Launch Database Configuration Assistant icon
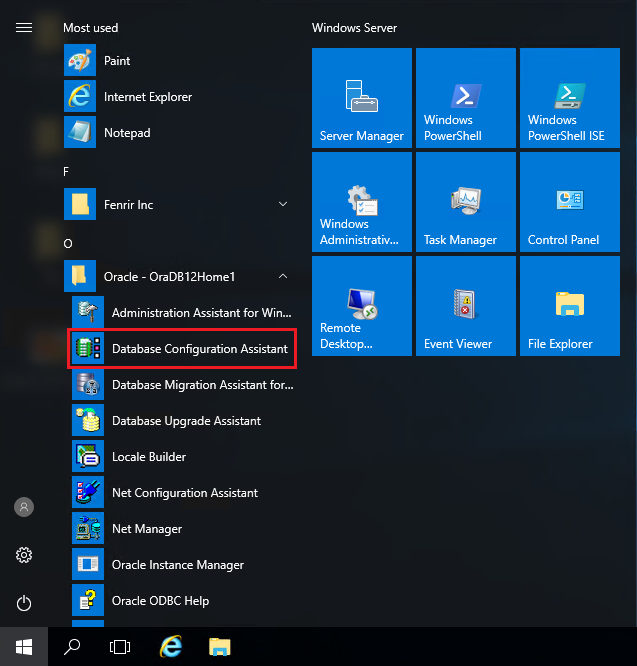637x666 pixels. (88, 348)
